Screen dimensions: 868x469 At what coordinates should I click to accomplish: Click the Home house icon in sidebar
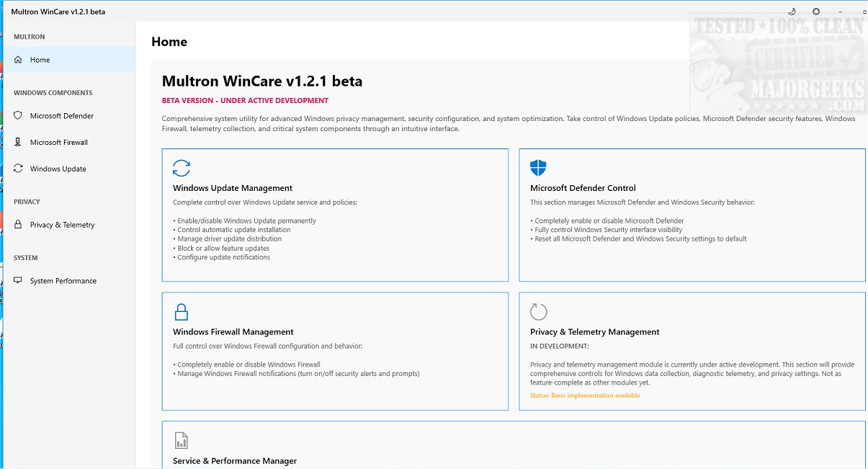(x=18, y=60)
